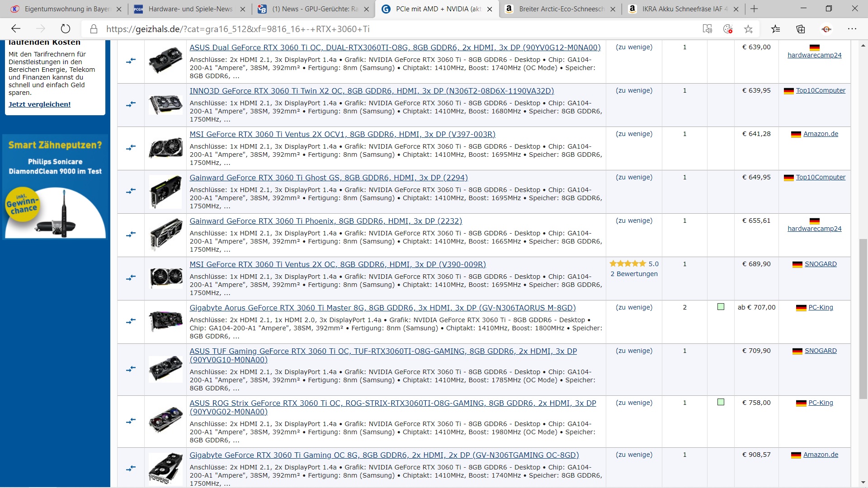This screenshot has height=488, width=868.
Task: Click the MSI Ventus 2X OC product thumbnail
Action: click(165, 277)
